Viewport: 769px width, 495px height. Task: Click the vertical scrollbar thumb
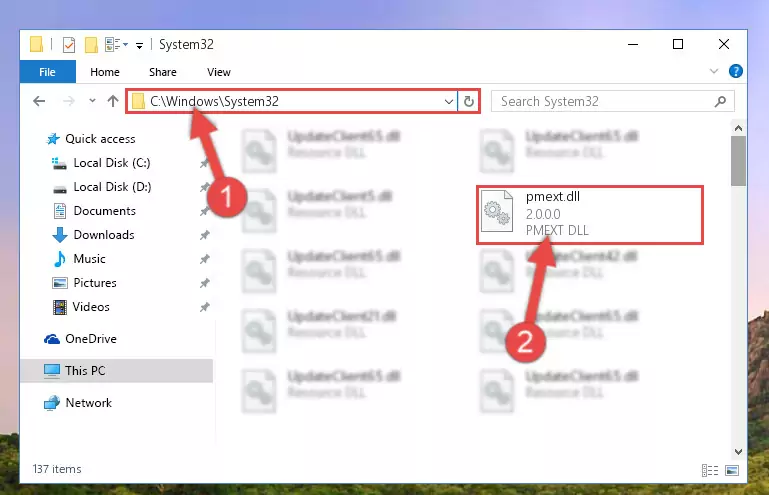click(738, 161)
